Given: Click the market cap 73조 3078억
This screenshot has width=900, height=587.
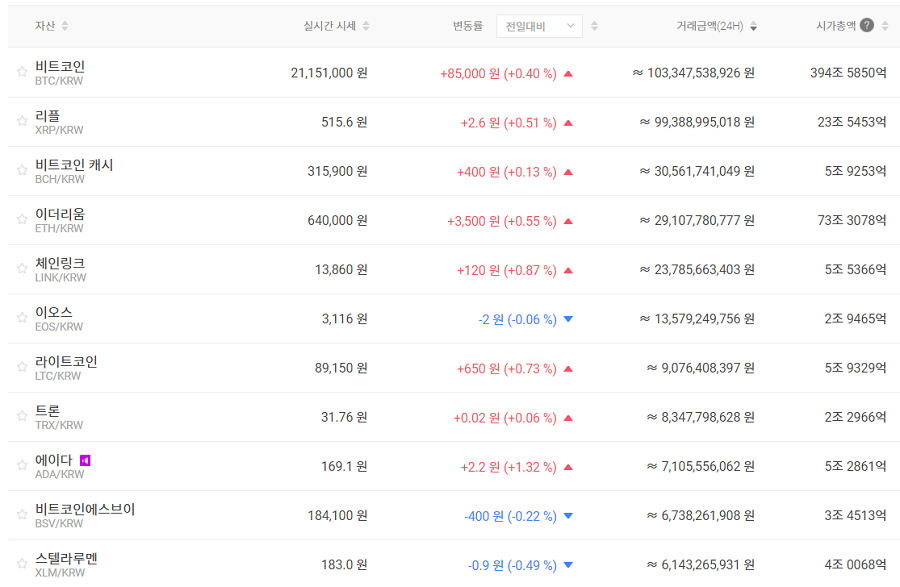Looking at the screenshot, I should click(x=852, y=220).
